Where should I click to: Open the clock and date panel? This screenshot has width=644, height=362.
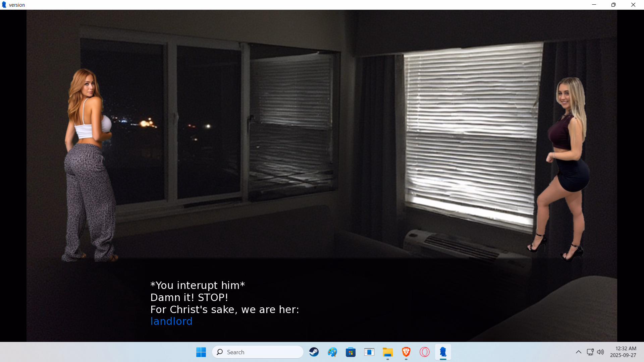pyautogui.click(x=623, y=352)
